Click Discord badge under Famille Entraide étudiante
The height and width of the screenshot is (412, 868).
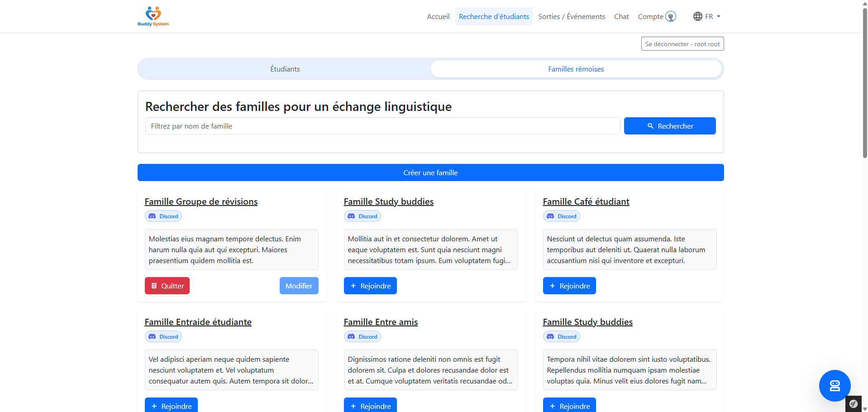click(x=163, y=337)
